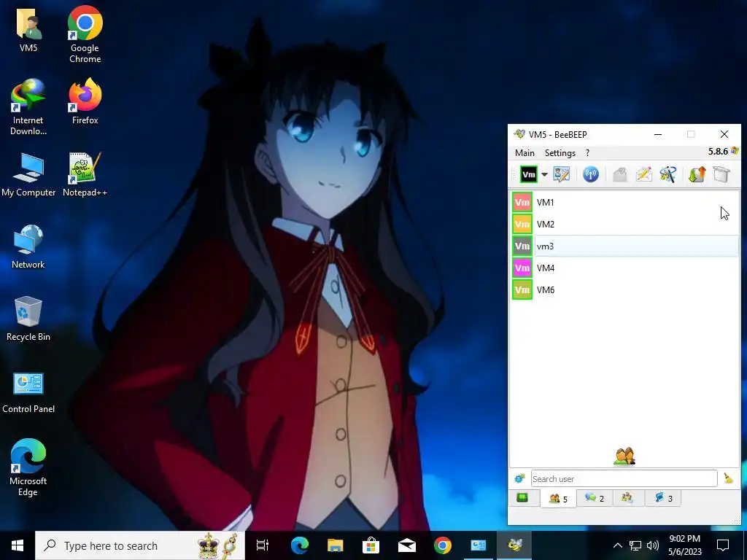747x560 pixels.
Task: Open the ? help menu
Action: pos(587,153)
